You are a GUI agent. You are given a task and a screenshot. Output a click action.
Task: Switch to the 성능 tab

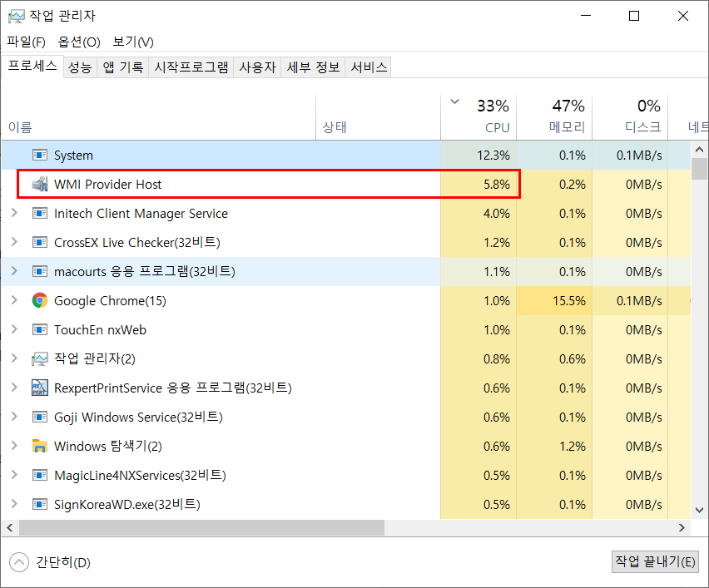point(80,67)
